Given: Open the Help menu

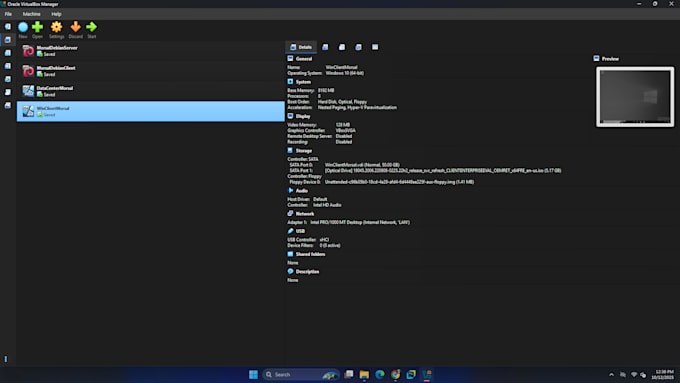Looking at the screenshot, I should [x=56, y=14].
